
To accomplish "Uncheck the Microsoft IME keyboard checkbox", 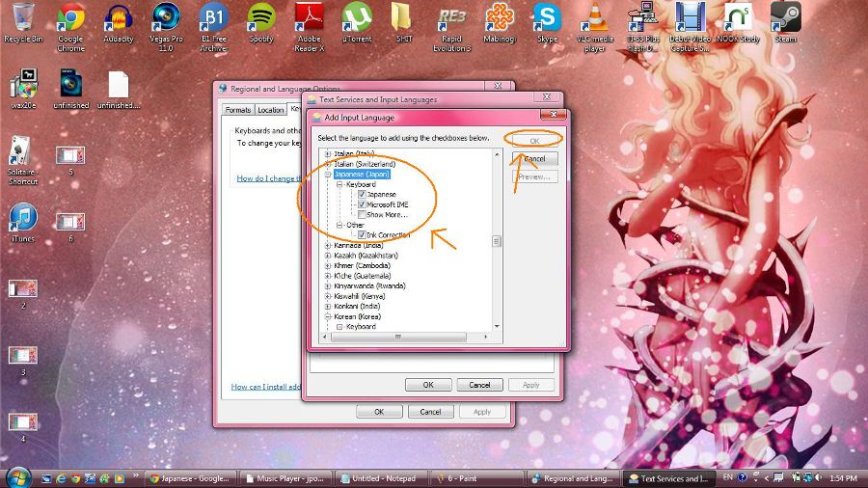I will [x=362, y=204].
